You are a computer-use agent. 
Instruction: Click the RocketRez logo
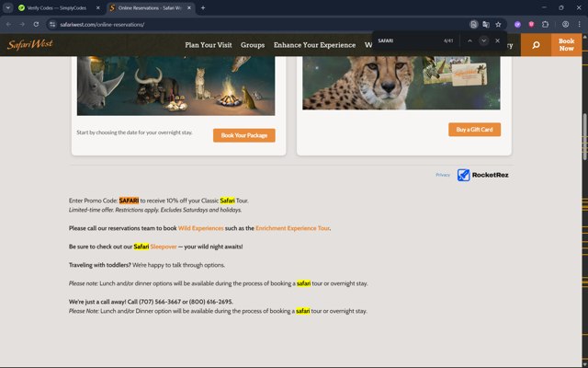[482, 175]
